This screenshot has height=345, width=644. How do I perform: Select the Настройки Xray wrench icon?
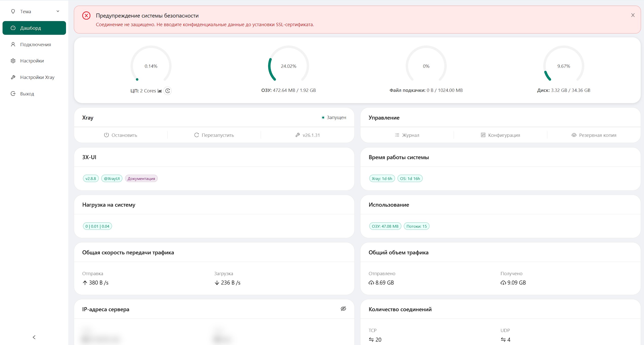[x=13, y=77]
